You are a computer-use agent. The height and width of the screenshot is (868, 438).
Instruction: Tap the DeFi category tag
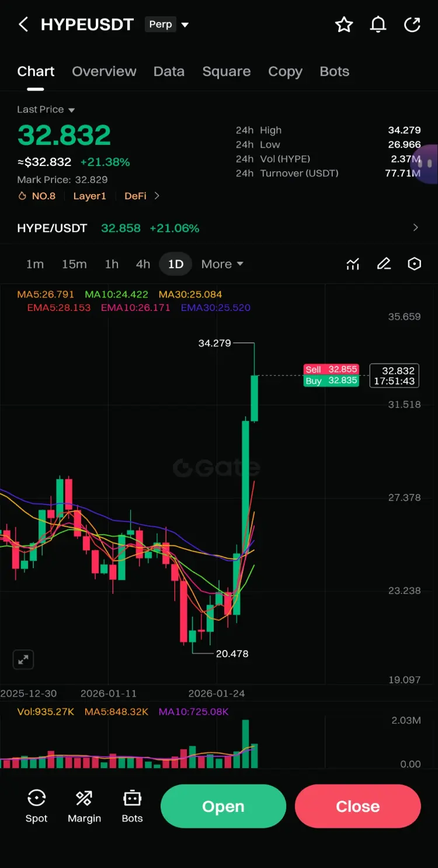click(135, 196)
